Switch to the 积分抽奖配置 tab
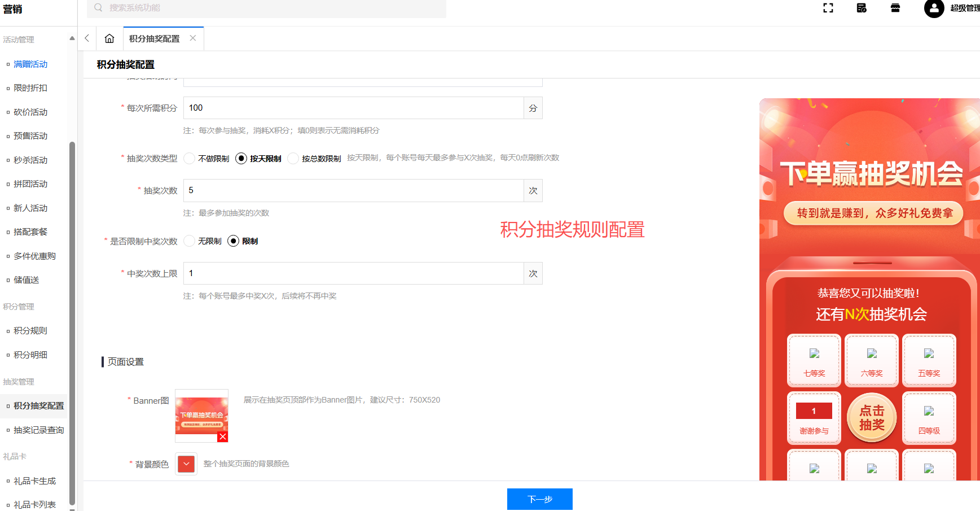980x511 pixels. point(154,38)
